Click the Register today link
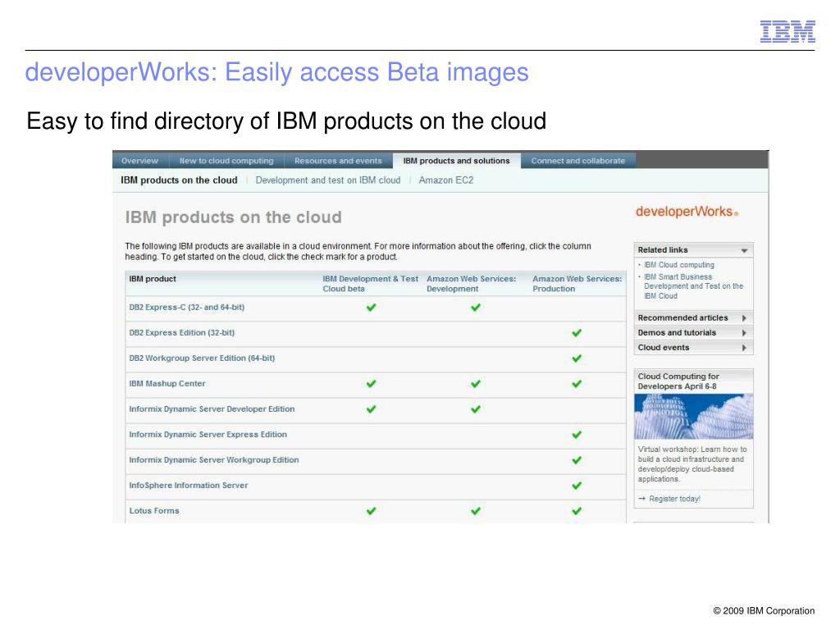The image size is (840, 630). tap(674, 499)
